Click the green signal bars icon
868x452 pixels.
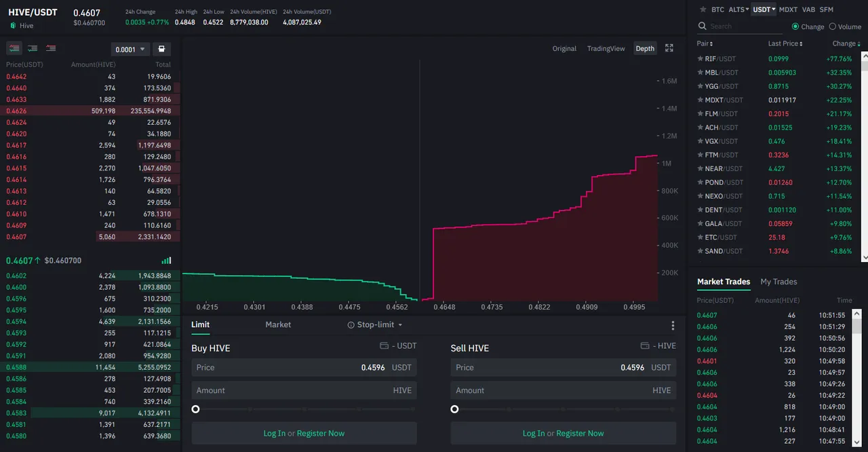(x=166, y=261)
